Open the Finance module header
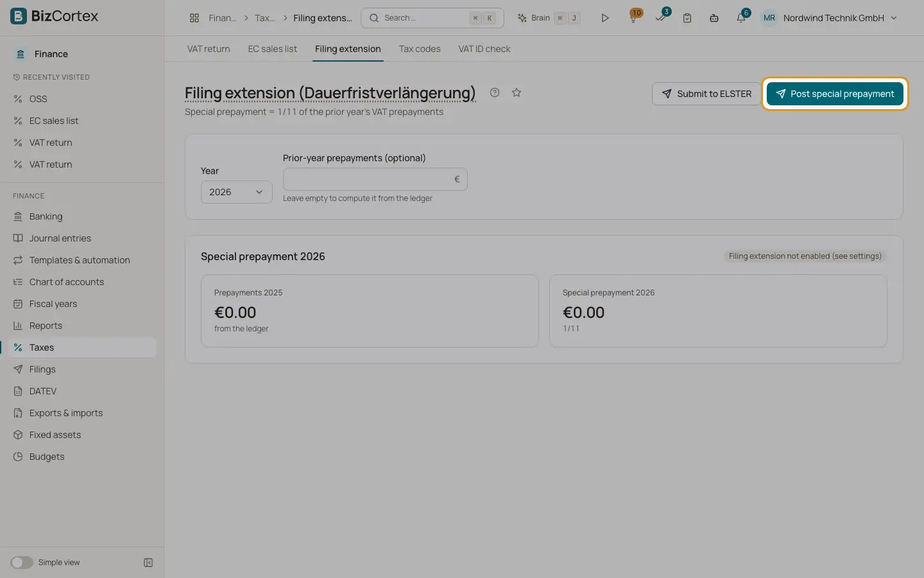924x578 pixels. tap(51, 54)
